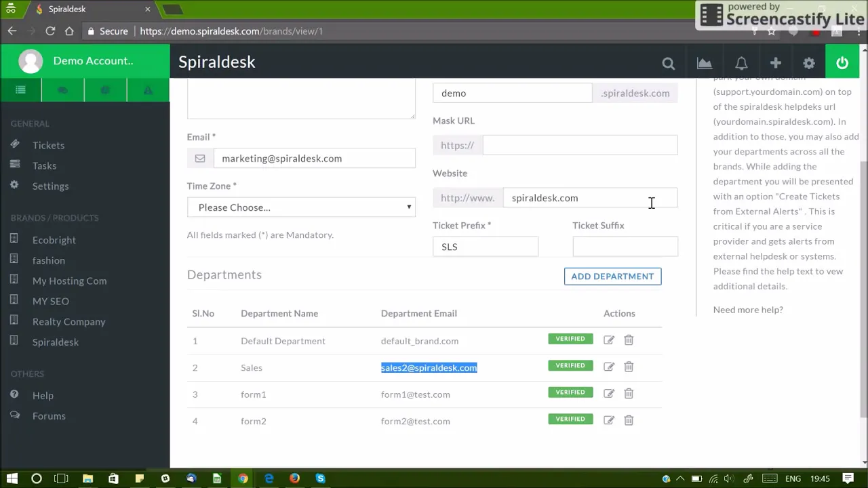The image size is (868, 488).
Task: Click the Department Name column header
Action: [x=279, y=313]
